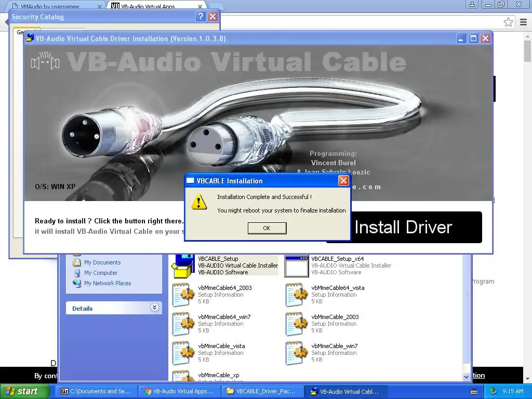This screenshot has width=532, height=399.
Task: Select the vbMmeCable_xp file name
Action: point(219,375)
